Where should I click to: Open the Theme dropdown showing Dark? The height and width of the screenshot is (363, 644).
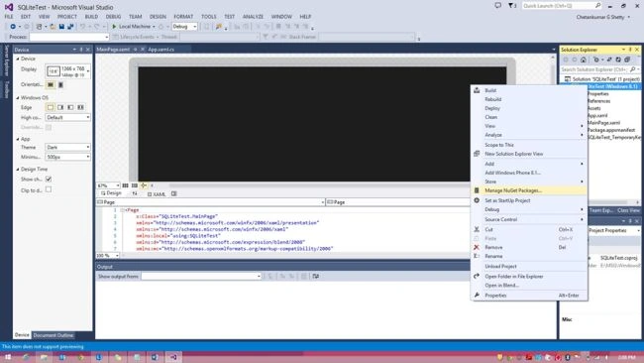coord(67,147)
